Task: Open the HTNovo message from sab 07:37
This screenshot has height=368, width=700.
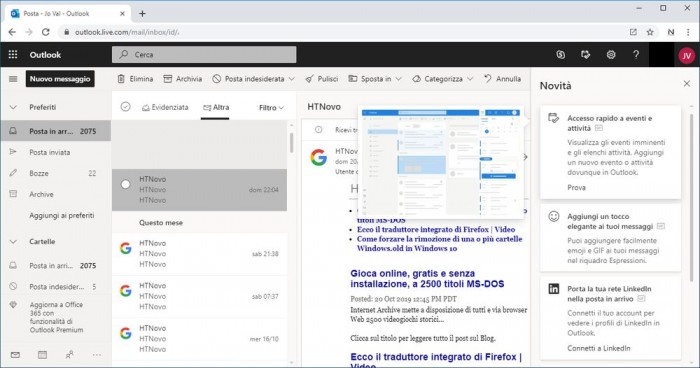Action: click(x=199, y=296)
